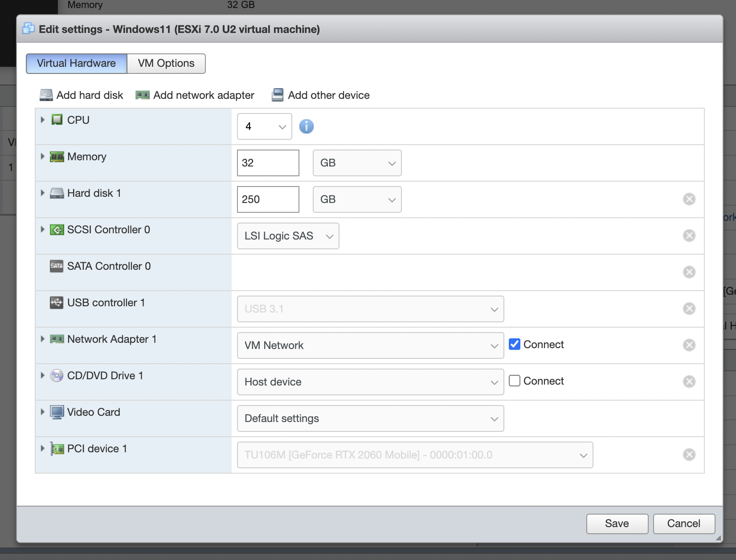736x560 pixels.
Task: Click the Add network adapter icon
Action: click(x=143, y=95)
